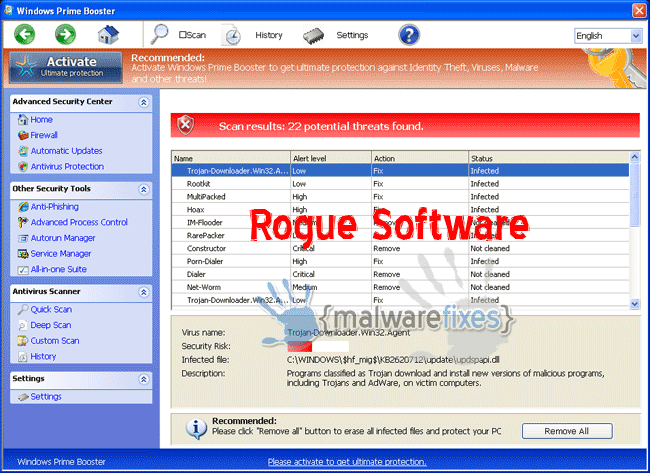Screen dimensions: 650x473
Task: Close the Windows Prime Booster window
Action: point(639,10)
